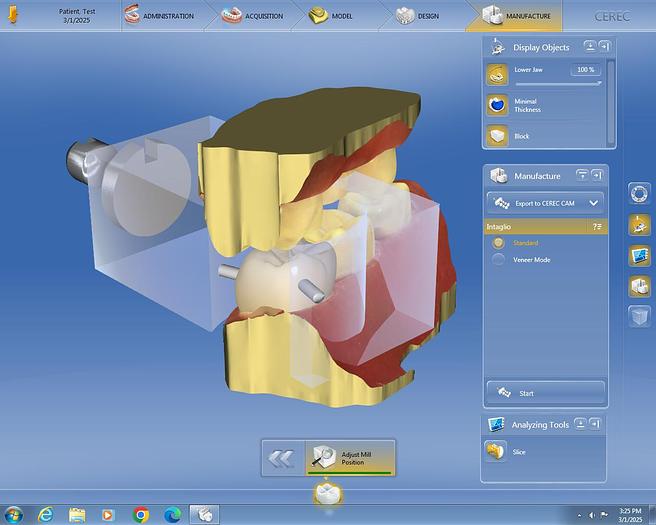Click the CEREC app taskbar button
This screenshot has width=656, height=525.
point(204,514)
